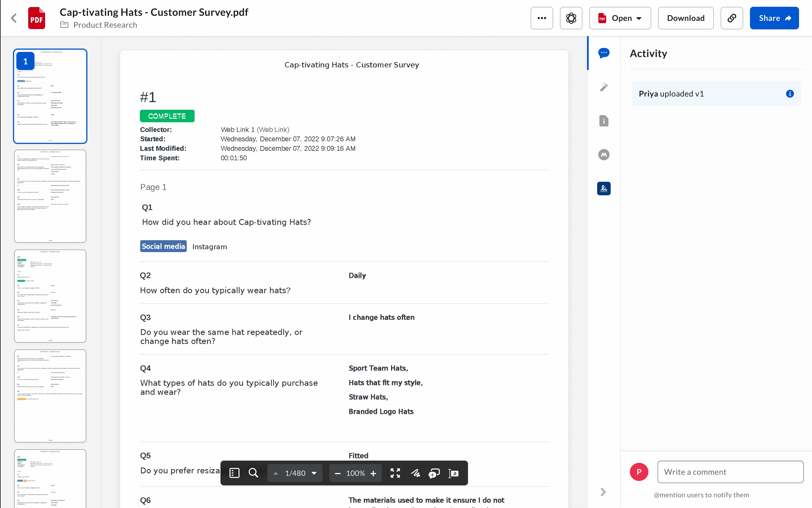Open the Activity comments sidebar tab

(604, 53)
